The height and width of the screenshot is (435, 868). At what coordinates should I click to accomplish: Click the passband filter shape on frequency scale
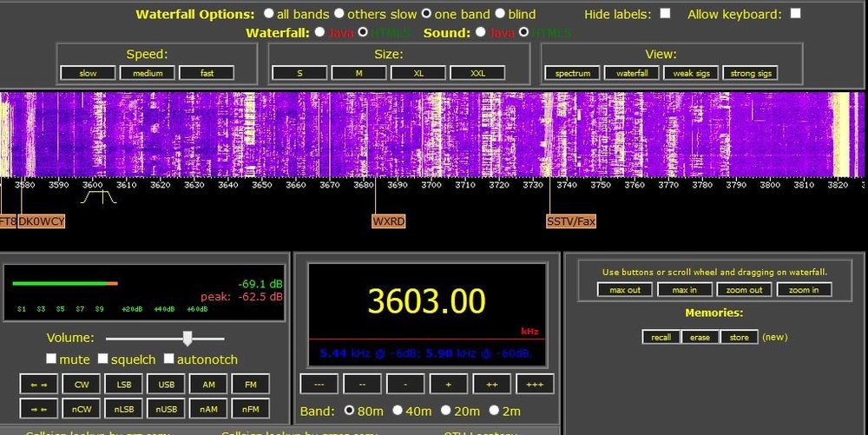coord(98,197)
